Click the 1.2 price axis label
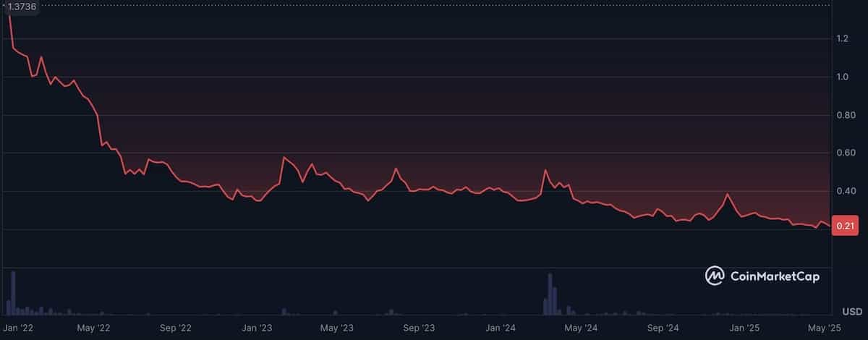The width and height of the screenshot is (868, 340). [x=843, y=38]
